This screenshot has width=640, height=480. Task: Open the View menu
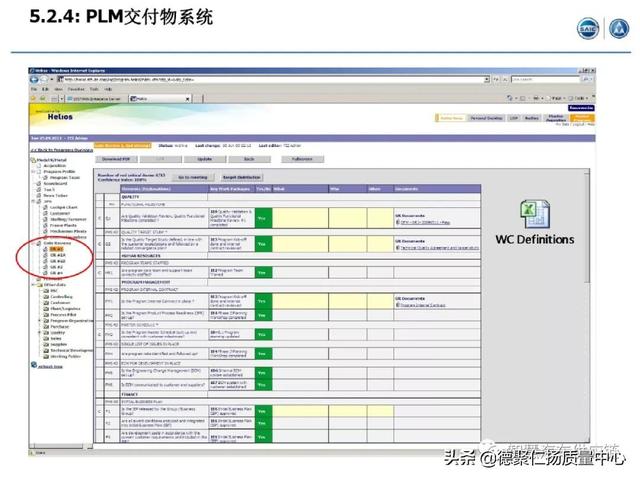(59, 89)
